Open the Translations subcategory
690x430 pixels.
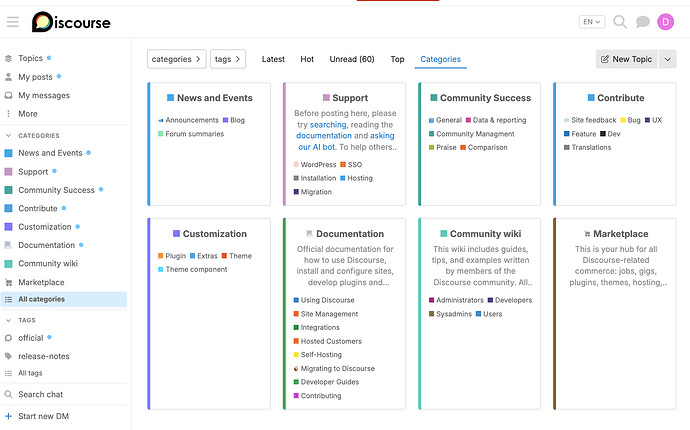coord(591,147)
